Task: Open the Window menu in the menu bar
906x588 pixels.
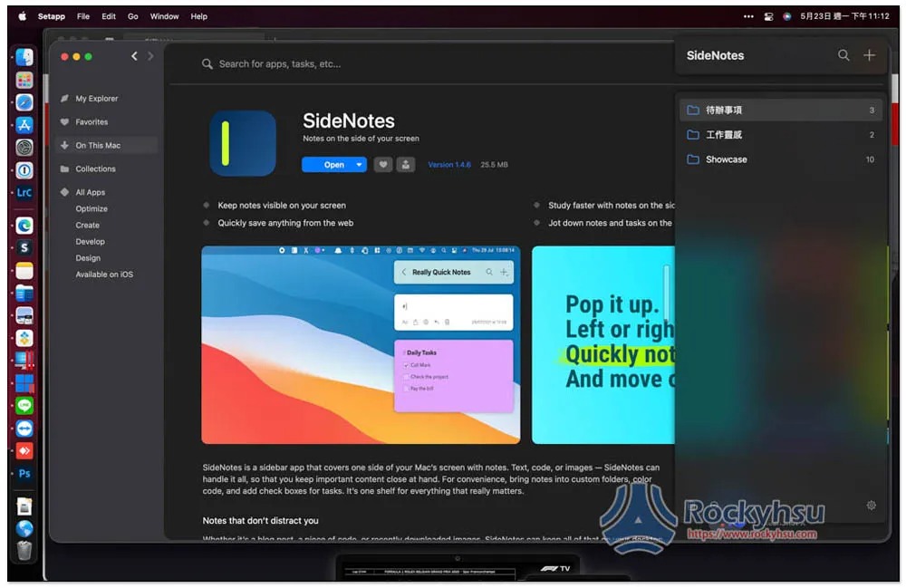Action: (x=164, y=15)
